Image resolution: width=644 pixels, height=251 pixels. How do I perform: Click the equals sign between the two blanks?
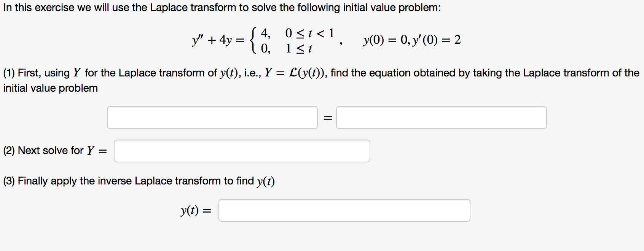pyautogui.click(x=327, y=118)
